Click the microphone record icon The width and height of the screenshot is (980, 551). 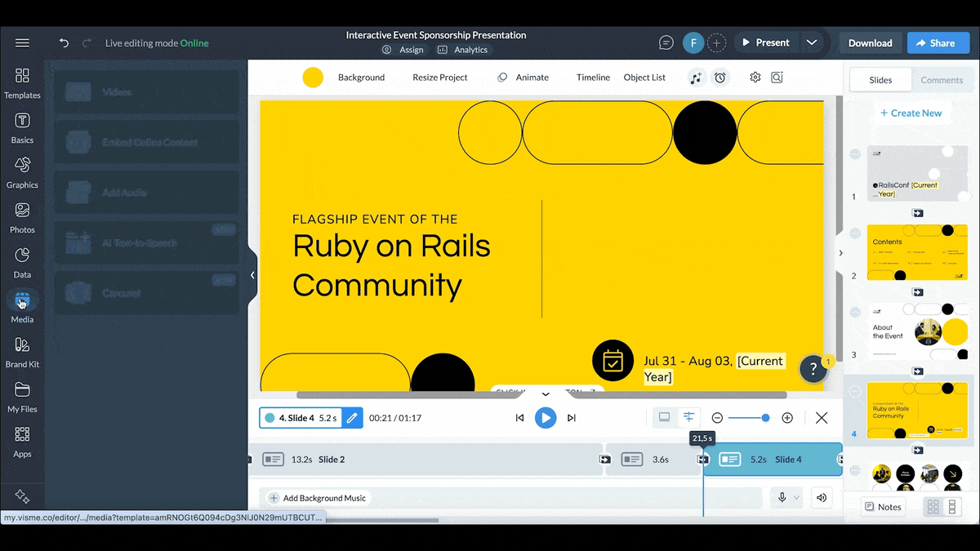(x=782, y=498)
